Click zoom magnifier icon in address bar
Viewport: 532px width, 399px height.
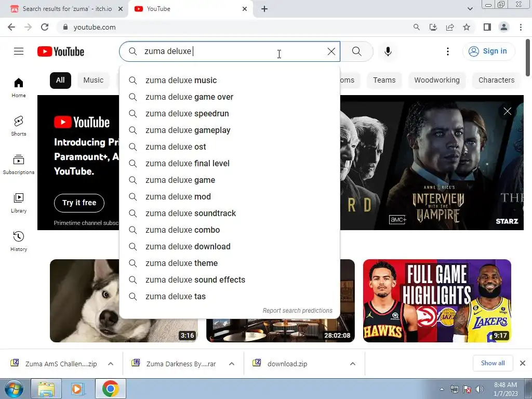point(416,27)
